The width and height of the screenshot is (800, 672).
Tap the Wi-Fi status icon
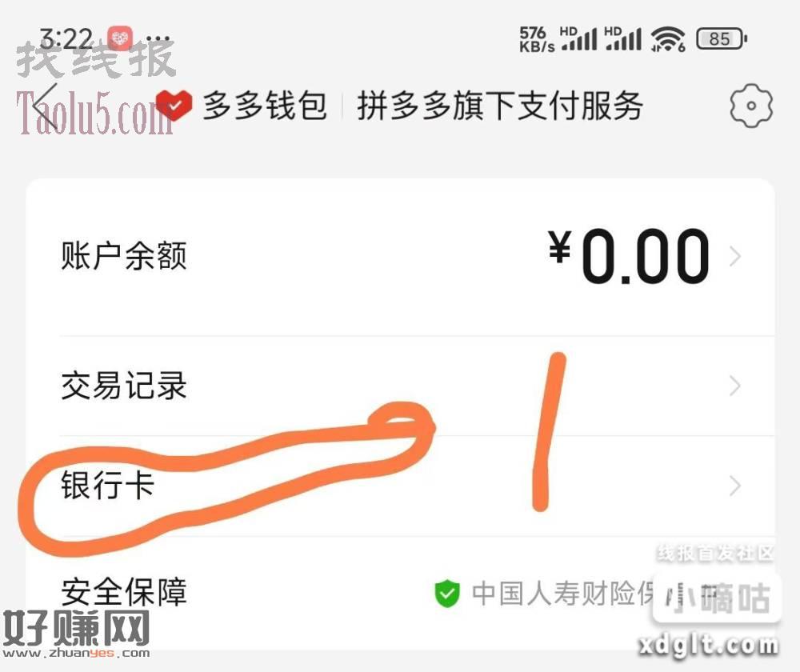[x=667, y=38]
